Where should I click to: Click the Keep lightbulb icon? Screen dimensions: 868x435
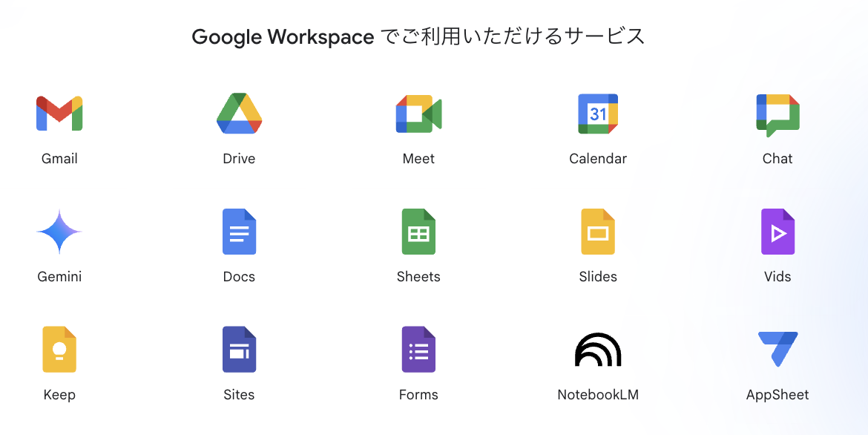(x=59, y=350)
